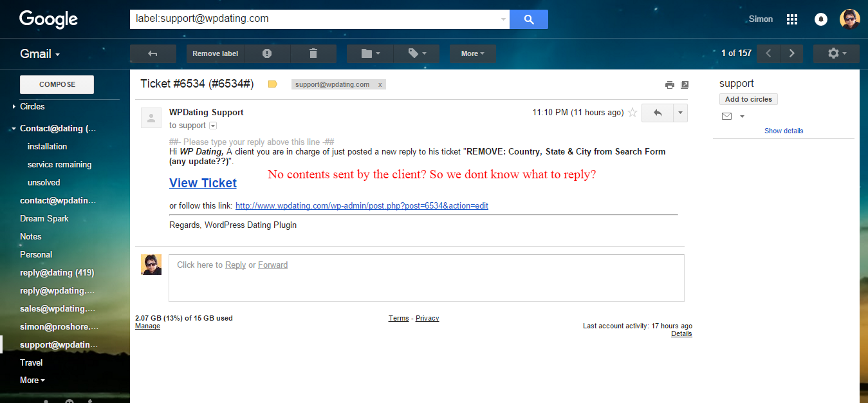The image size is (868, 403).
Task: Open the installation sublabel
Action: coord(48,146)
